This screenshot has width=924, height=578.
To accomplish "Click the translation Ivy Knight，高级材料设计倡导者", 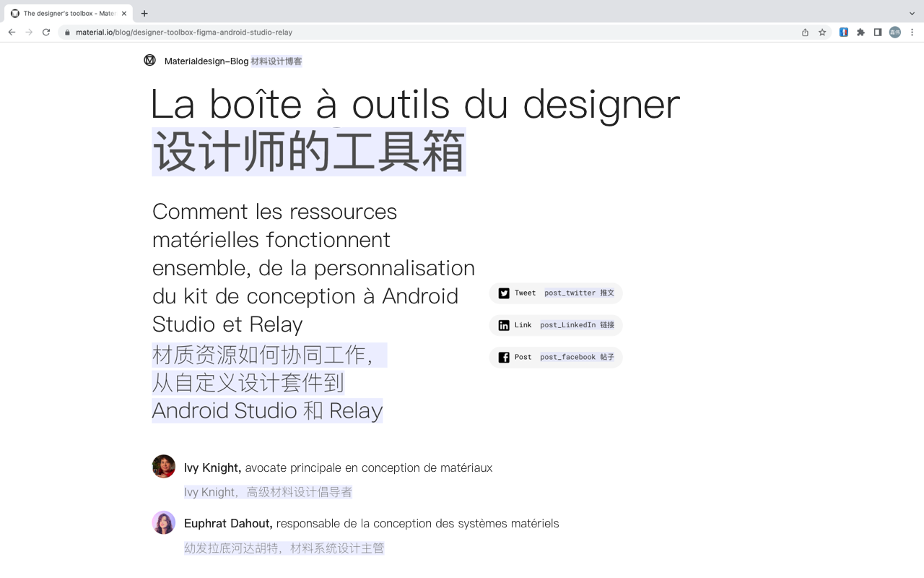I will coord(269,492).
